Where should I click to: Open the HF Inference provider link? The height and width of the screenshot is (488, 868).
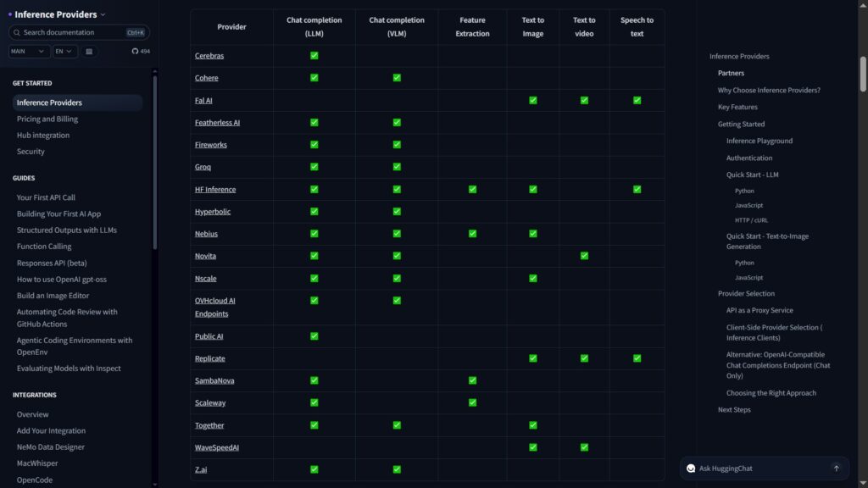pos(215,190)
